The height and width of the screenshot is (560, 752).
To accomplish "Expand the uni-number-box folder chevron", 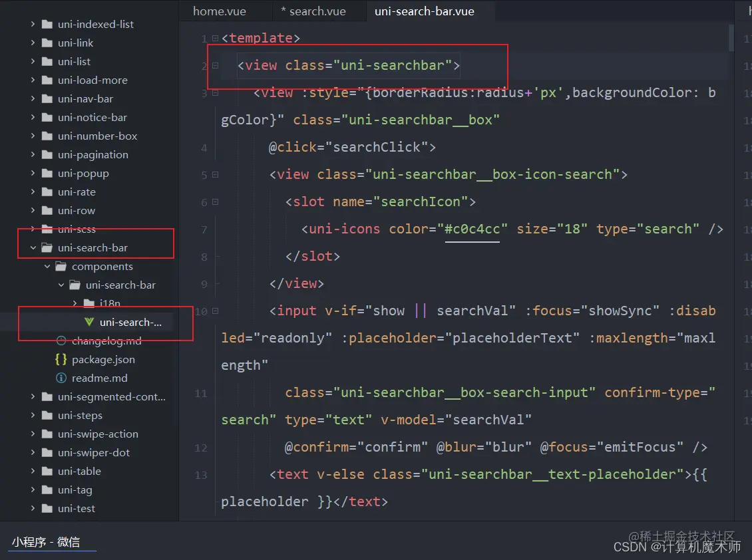I will coord(33,136).
